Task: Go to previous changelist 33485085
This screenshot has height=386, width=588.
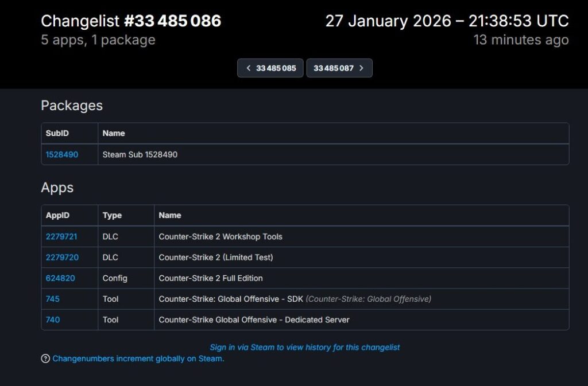Action: [270, 68]
